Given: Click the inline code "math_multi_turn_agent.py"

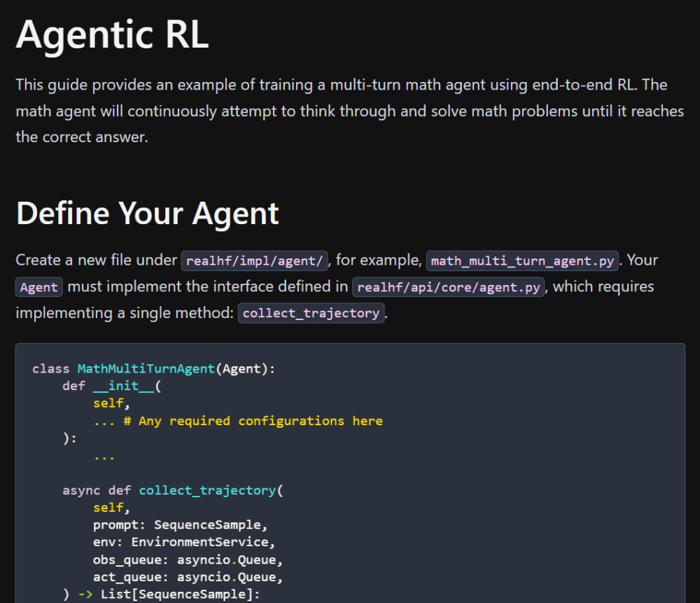Looking at the screenshot, I should point(522,261).
